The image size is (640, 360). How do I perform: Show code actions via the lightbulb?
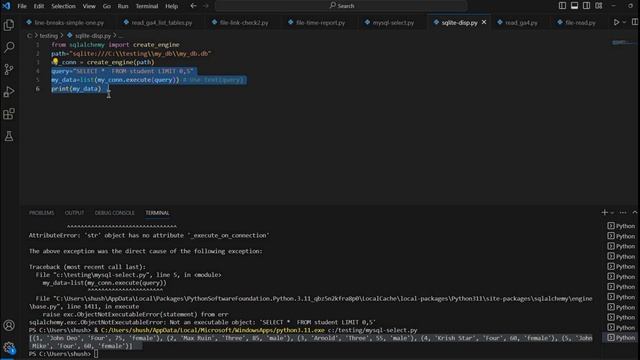click(x=55, y=62)
